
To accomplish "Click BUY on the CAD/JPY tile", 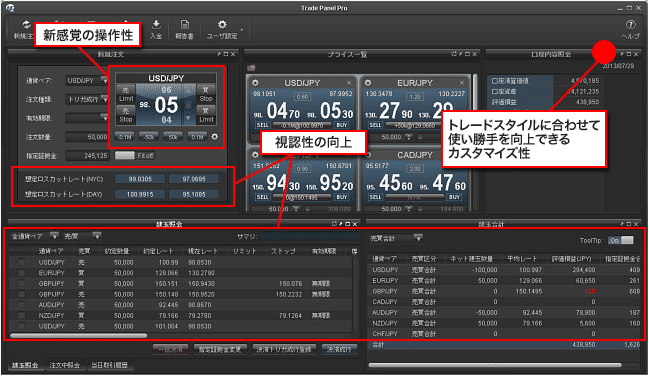I will (x=454, y=197).
